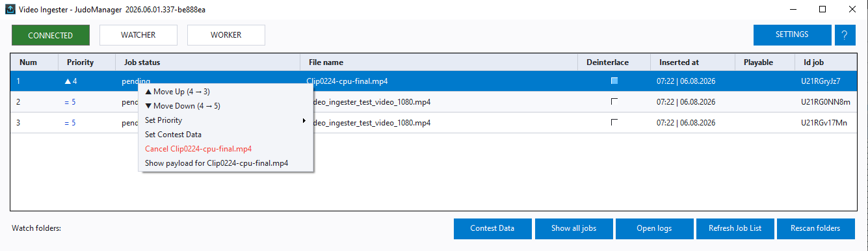
Task: Click the pending status in row 1
Action: coord(136,81)
